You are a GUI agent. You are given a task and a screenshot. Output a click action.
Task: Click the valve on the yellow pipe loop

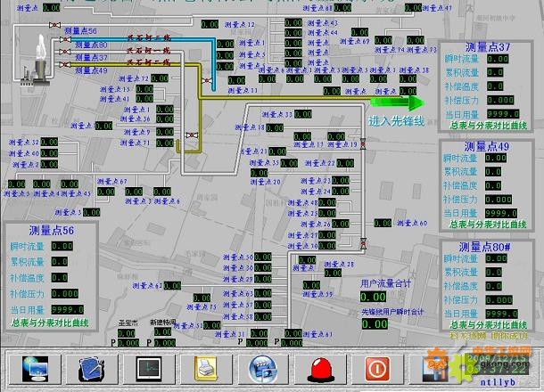(x=192, y=135)
